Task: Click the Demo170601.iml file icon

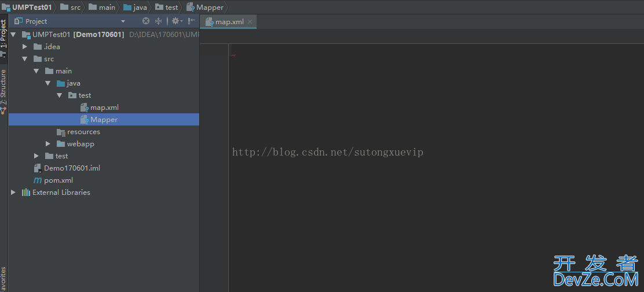Action: tap(38, 168)
